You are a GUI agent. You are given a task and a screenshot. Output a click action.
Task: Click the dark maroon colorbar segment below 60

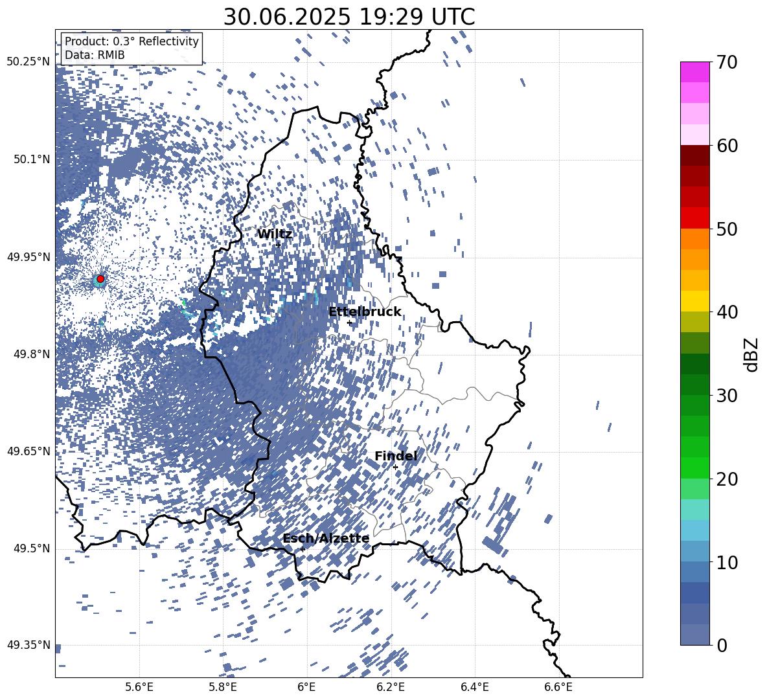[x=695, y=155]
